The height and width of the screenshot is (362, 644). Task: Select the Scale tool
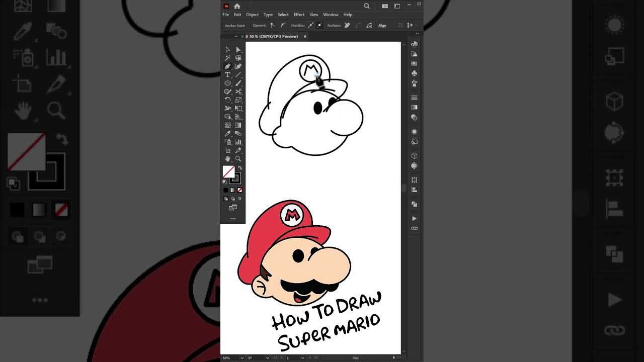(x=238, y=100)
